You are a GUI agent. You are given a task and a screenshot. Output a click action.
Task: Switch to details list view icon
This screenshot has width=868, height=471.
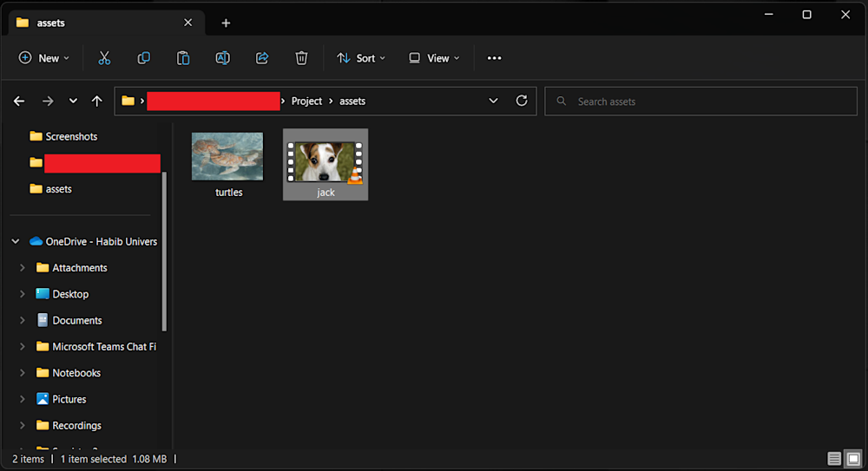(x=834, y=458)
